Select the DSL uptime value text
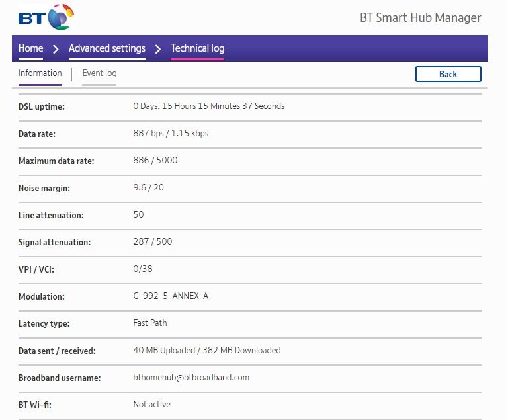The width and height of the screenshot is (506, 420). click(209, 106)
